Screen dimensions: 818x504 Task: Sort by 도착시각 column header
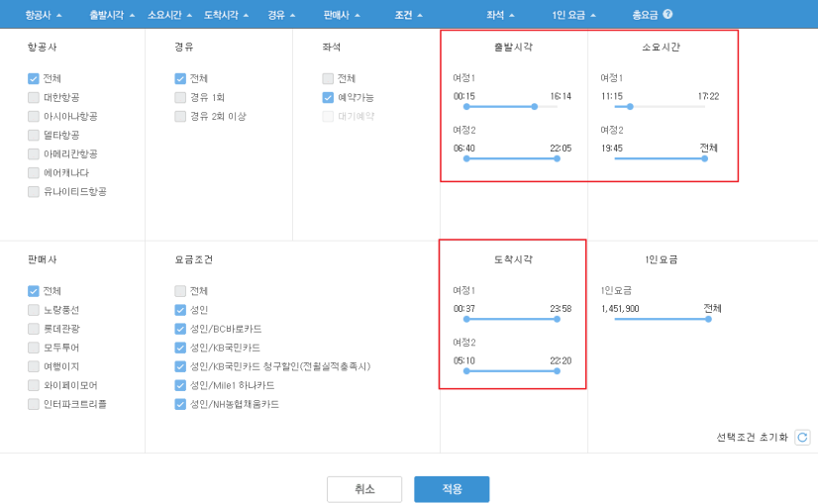tap(226, 15)
